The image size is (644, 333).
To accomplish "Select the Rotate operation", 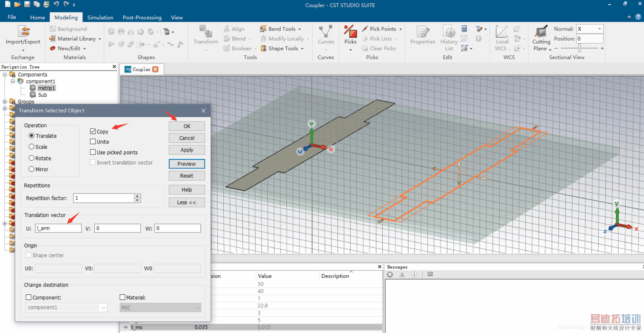I will click(x=32, y=158).
